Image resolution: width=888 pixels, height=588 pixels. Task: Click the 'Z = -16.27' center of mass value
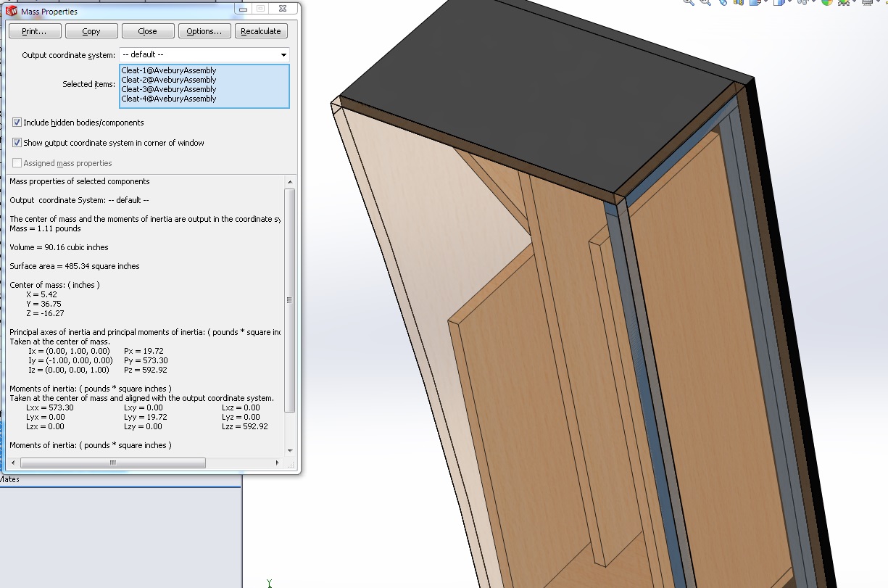[x=45, y=313]
